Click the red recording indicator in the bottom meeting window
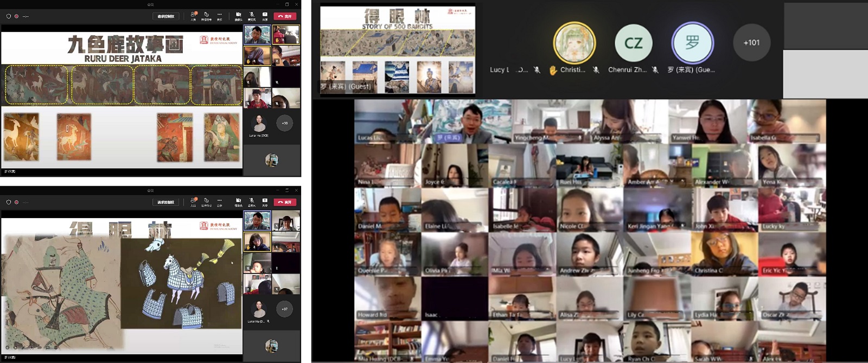This screenshot has height=363, width=868. [x=16, y=202]
